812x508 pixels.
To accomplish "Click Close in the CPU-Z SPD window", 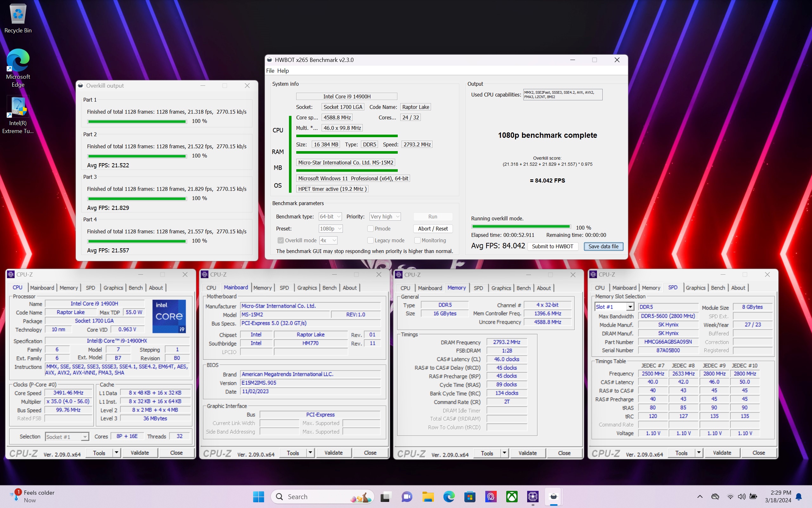I will click(x=759, y=453).
